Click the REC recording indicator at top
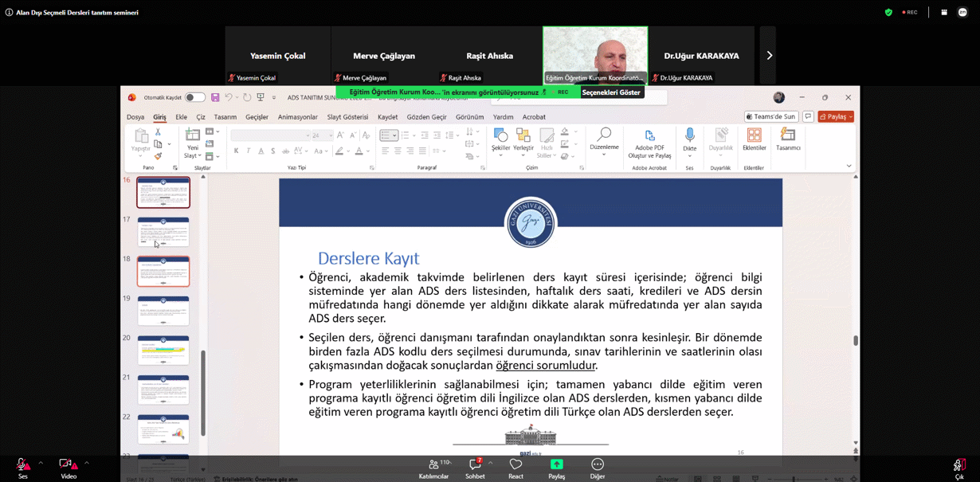The image size is (980, 482). tap(910, 12)
